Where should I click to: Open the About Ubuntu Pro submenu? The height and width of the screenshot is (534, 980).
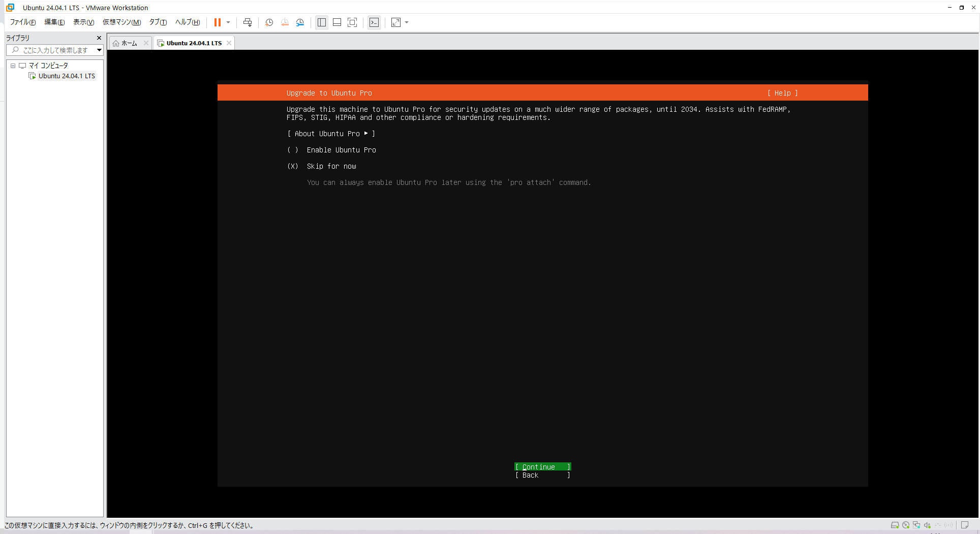click(x=331, y=134)
